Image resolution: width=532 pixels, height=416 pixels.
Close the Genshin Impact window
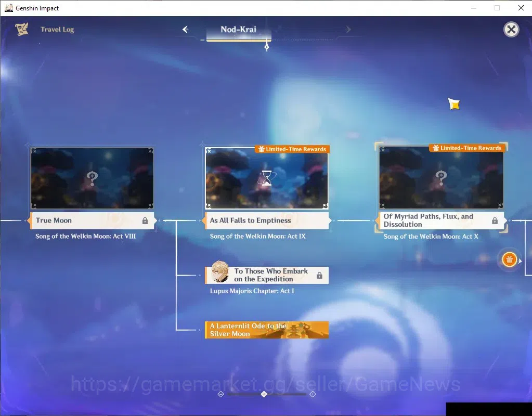521,8
